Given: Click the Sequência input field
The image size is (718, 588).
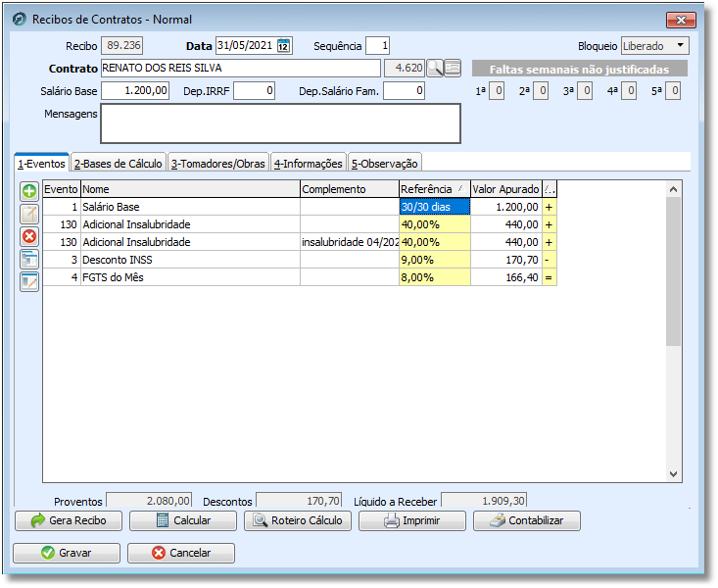Looking at the screenshot, I should pos(378,46).
